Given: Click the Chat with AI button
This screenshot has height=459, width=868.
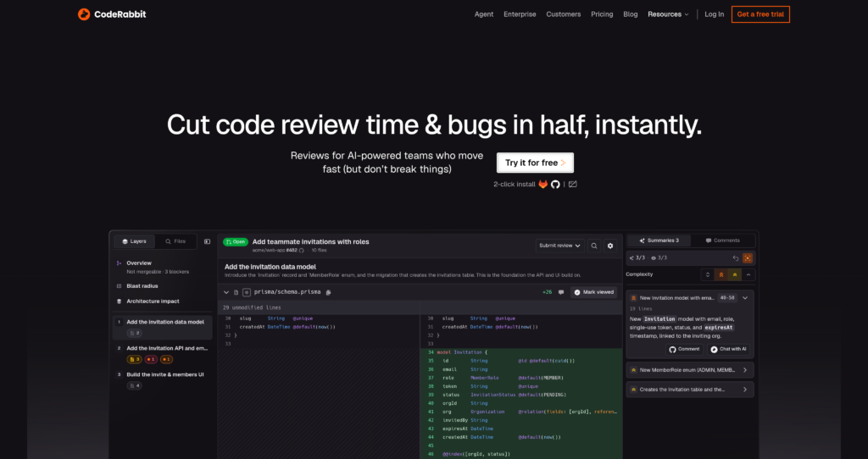Looking at the screenshot, I should click(x=728, y=350).
